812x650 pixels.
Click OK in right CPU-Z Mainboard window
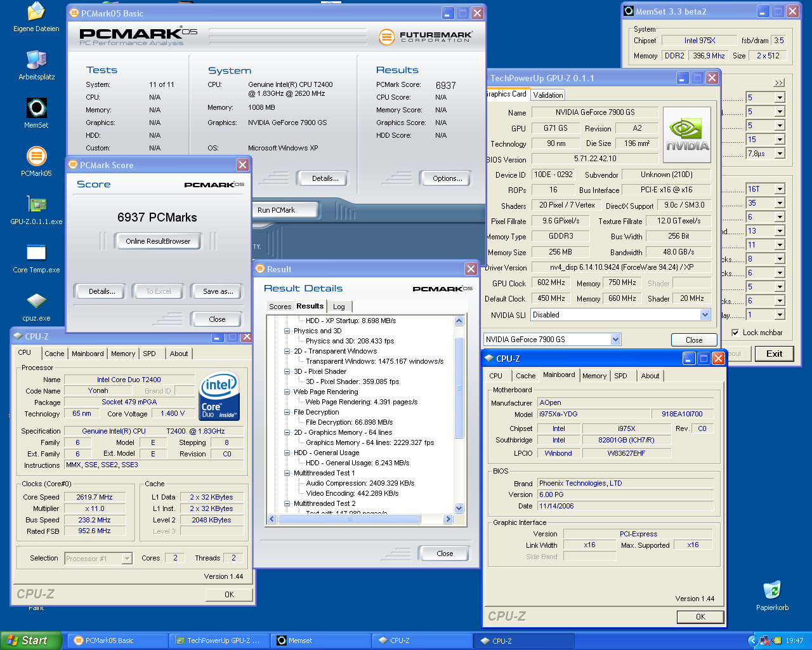coord(700,616)
